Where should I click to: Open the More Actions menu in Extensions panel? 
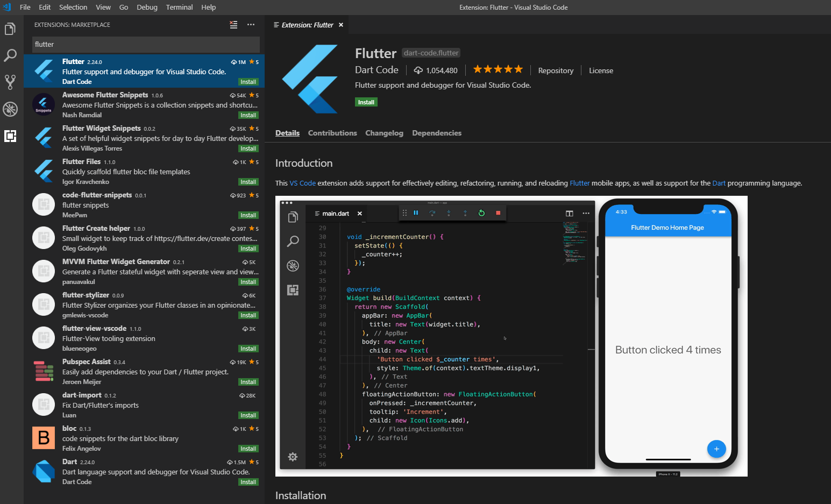coord(251,25)
